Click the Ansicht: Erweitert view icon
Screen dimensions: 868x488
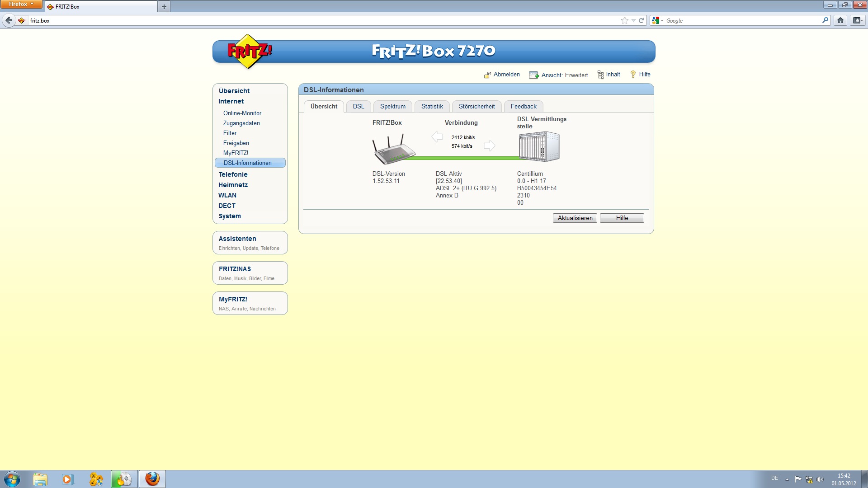point(533,75)
